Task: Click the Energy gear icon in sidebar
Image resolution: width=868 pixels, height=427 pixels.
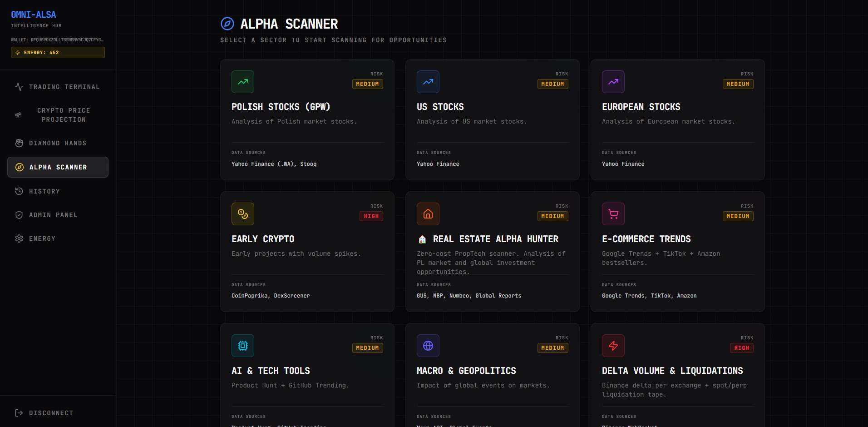Action: (x=19, y=238)
